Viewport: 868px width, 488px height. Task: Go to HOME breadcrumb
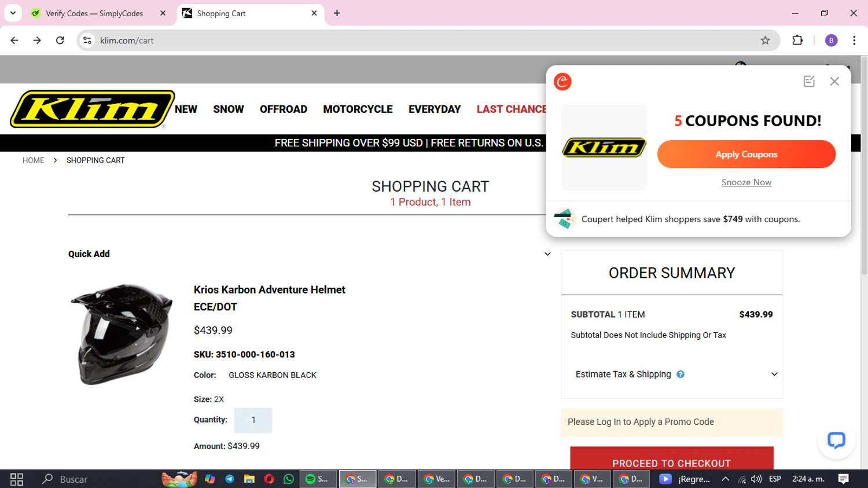pyautogui.click(x=33, y=160)
